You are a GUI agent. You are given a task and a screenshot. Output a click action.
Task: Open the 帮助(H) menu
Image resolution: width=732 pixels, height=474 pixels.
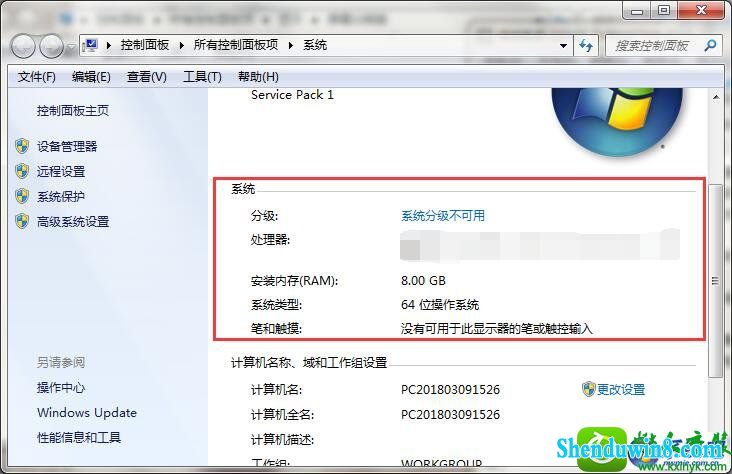click(x=258, y=77)
